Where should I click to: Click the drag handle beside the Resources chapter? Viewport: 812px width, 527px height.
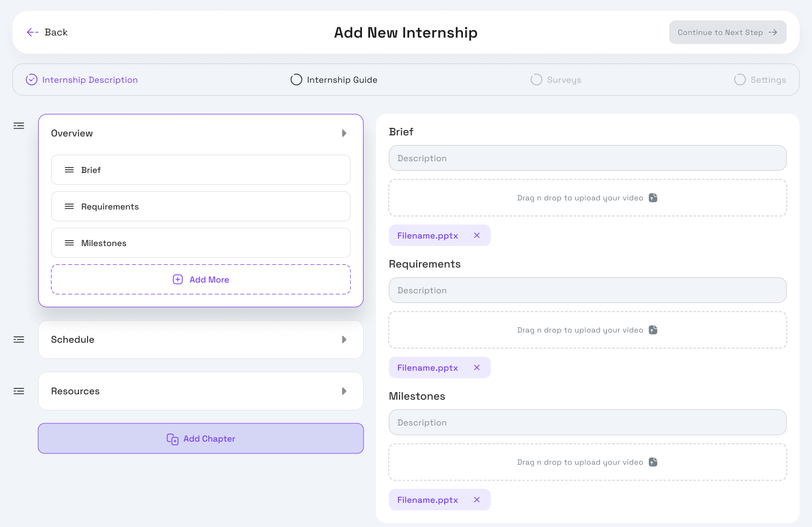click(x=18, y=391)
